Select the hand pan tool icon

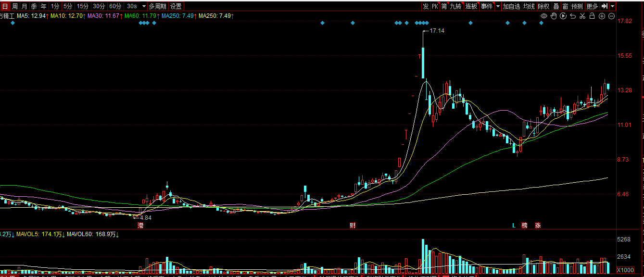point(554,16)
